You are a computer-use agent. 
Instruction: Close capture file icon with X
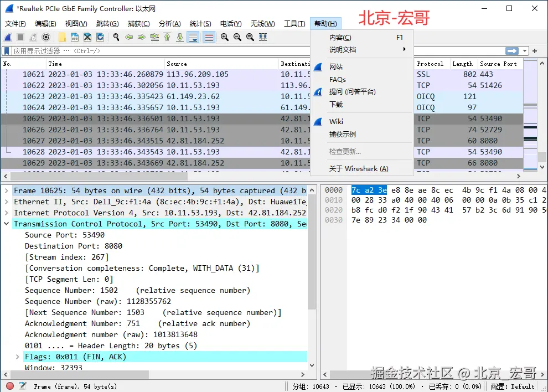pyautogui.click(x=87, y=37)
